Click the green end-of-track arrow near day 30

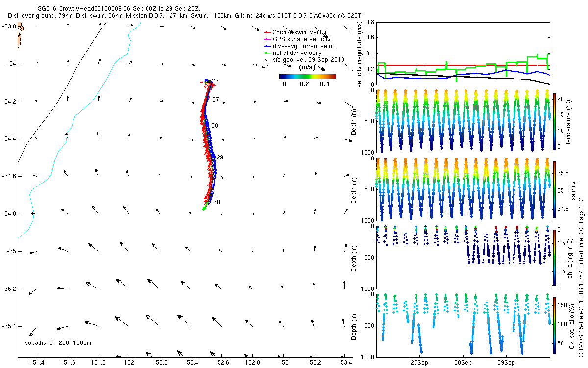pyautogui.click(x=205, y=208)
